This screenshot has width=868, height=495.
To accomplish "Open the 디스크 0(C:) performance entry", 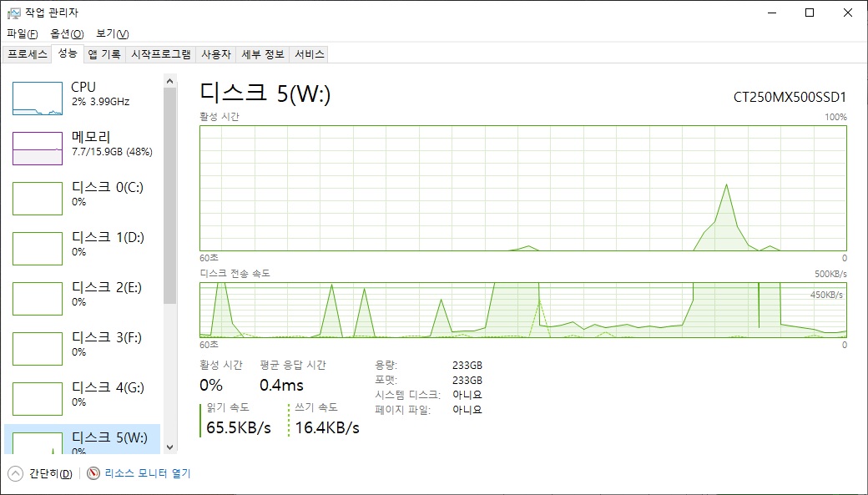I will pyautogui.click(x=82, y=198).
